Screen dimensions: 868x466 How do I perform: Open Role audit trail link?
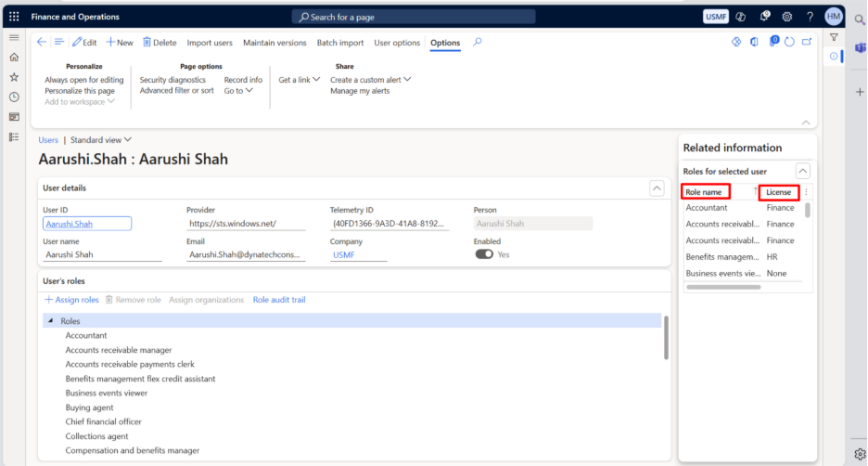pyautogui.click(x=279, y=300)
